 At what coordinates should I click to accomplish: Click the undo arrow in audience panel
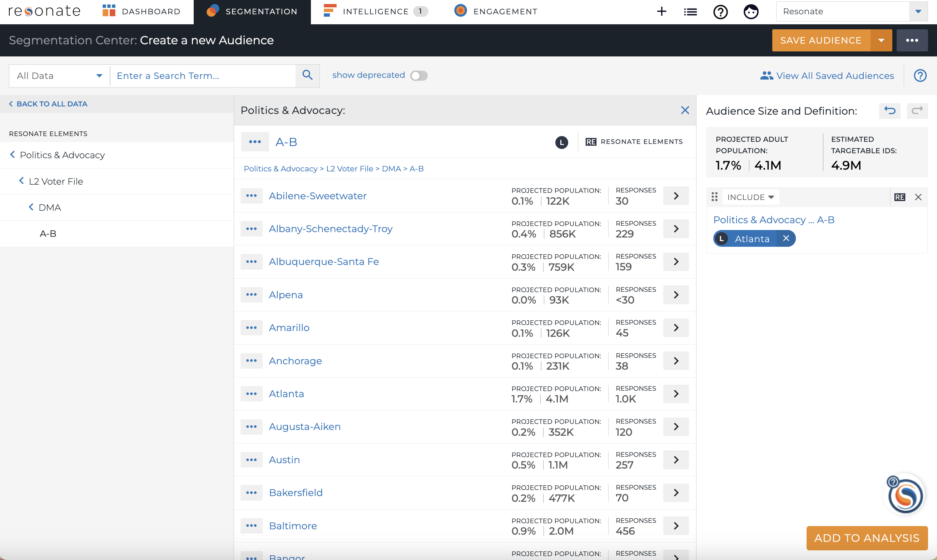(890, 111)
